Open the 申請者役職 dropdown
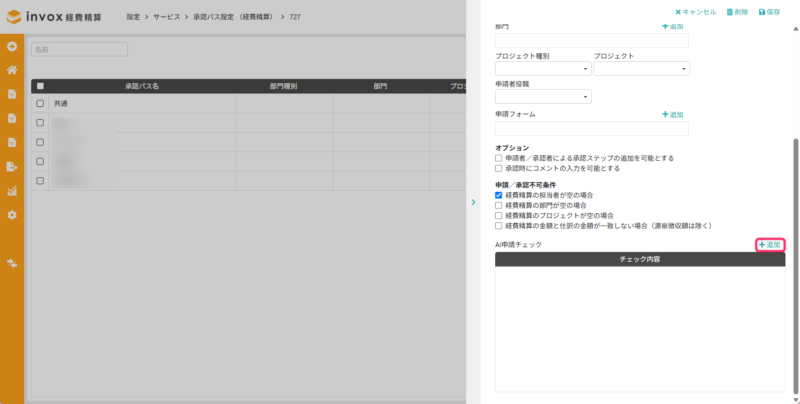800x404 pixels. coord(543,96)
